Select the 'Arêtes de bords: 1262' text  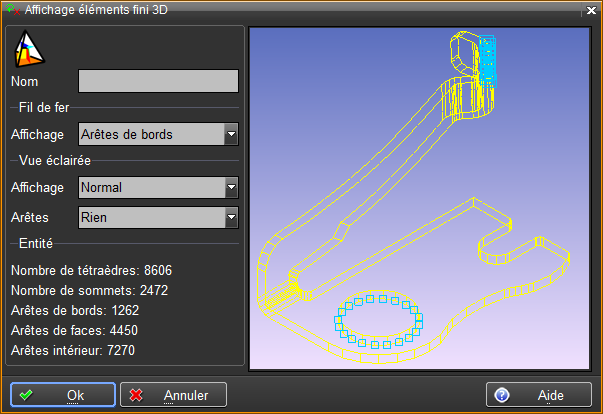click(75, 311)
